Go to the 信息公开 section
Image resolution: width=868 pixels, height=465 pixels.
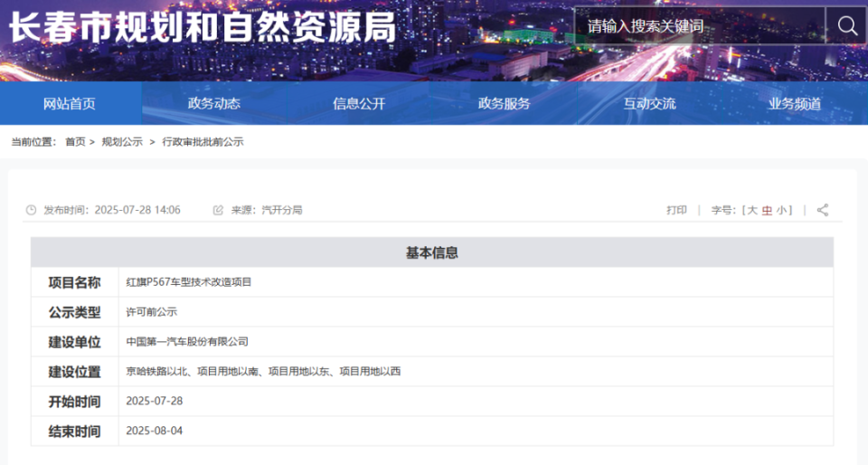pyautogui.click(x=359, y=103)
